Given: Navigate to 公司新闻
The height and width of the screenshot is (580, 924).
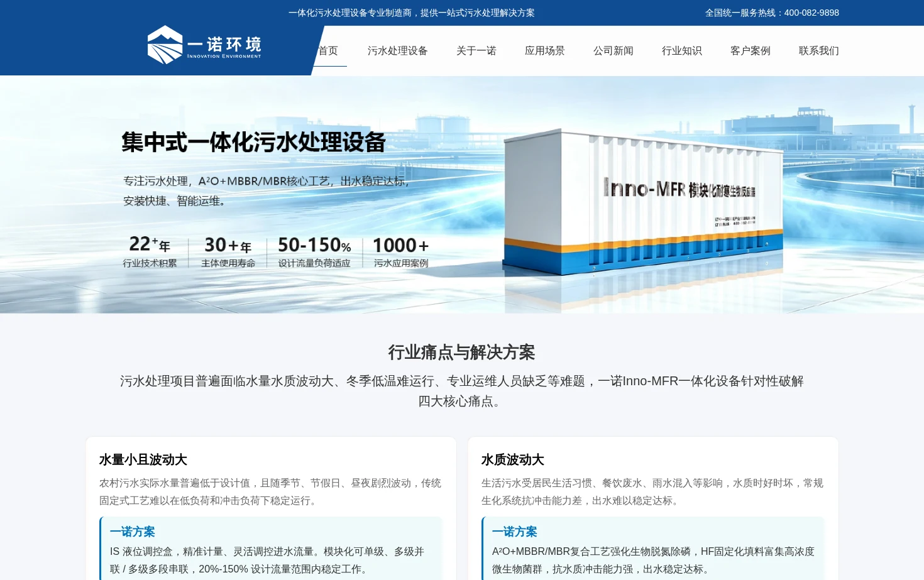Looking at the screenshot, I should (613, 51).
